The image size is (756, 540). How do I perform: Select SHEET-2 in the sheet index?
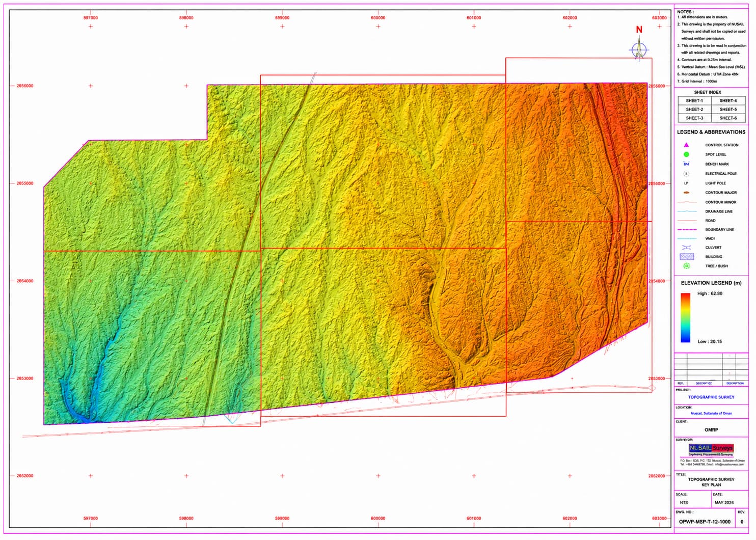[x=694, y=110]
